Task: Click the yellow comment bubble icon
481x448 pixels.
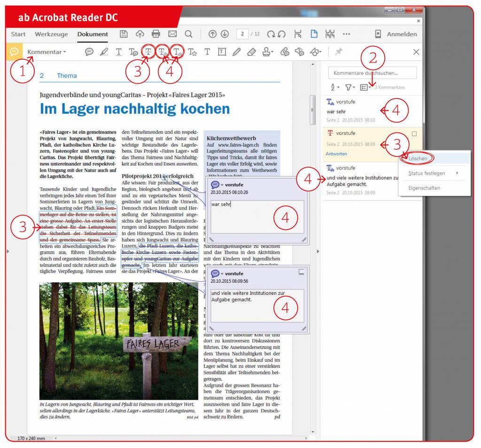Action: click(14, 52)
